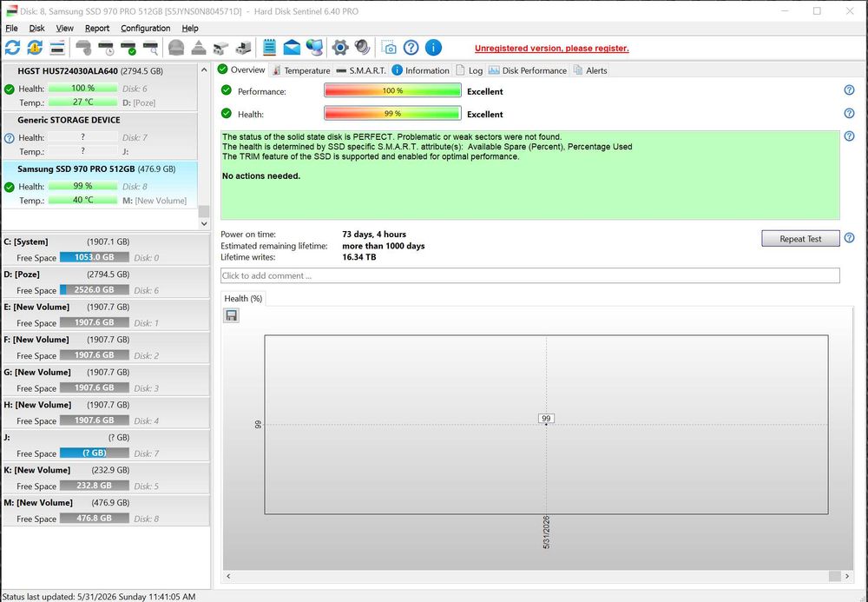868x602 pixels.
Task: Open the Help menu
Action: (190, 29)
